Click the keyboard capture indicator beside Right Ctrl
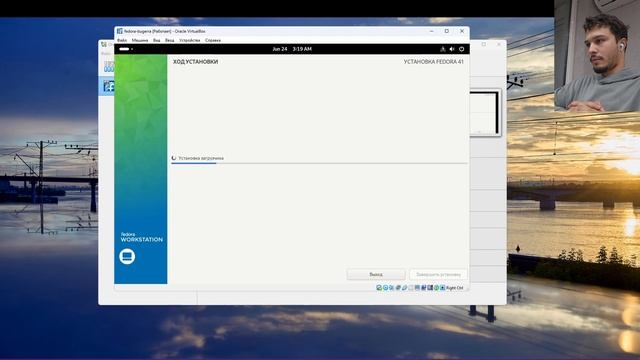 point(442,288)
